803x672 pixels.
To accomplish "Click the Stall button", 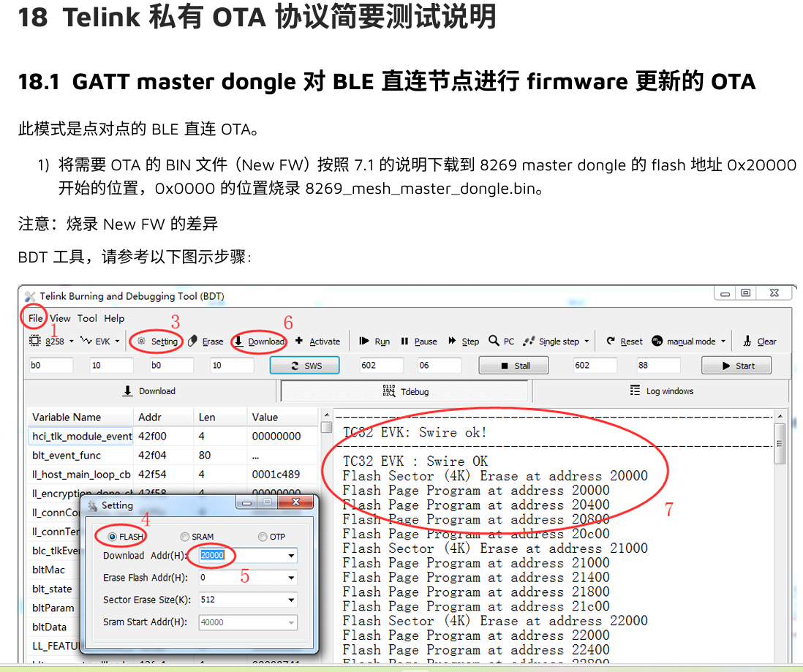I will tap(515, 366).
